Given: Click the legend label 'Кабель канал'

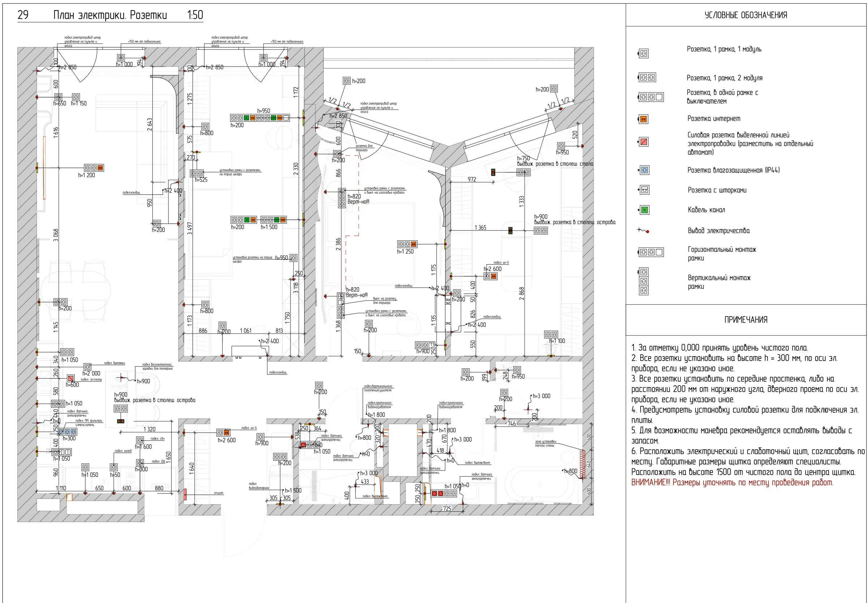Looking at the screenshot, I should [x=706, y=210].
